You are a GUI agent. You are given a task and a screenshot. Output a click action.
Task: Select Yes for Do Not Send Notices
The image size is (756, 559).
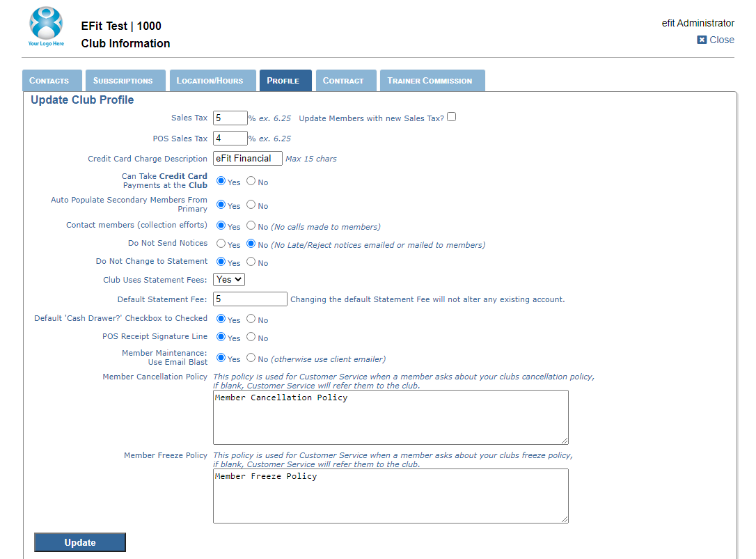pyautogui.click(x=221, y=244)
